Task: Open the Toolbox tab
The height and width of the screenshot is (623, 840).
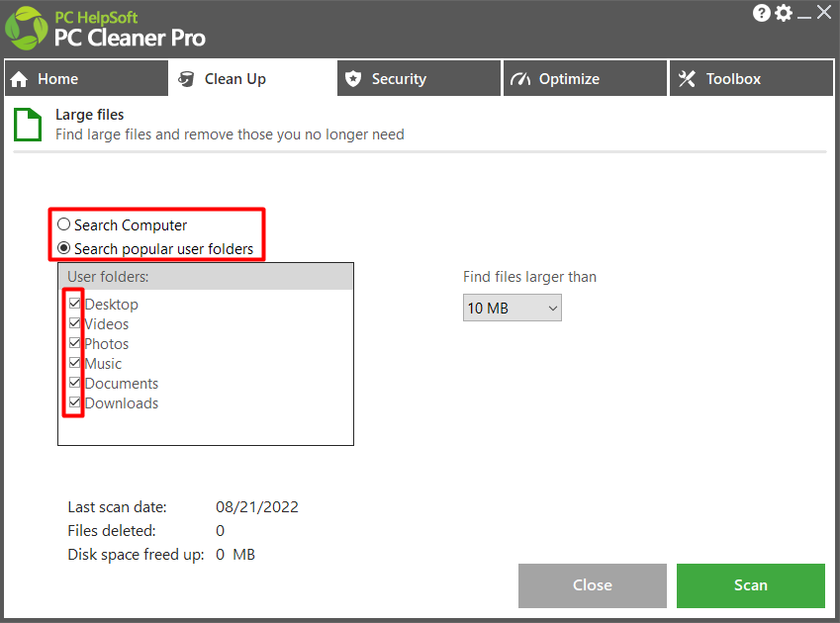Action: coord(752,79)
